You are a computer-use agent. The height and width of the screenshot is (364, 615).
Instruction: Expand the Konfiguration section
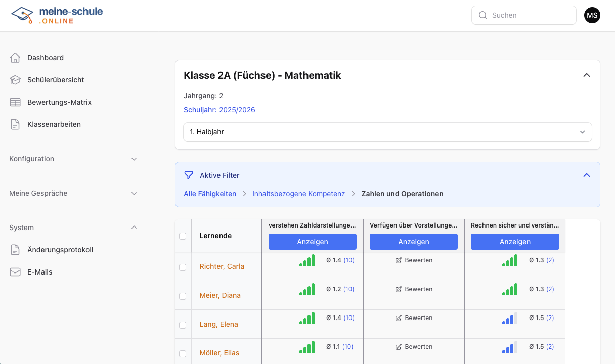pyautogui.click(x=134, y=159)
